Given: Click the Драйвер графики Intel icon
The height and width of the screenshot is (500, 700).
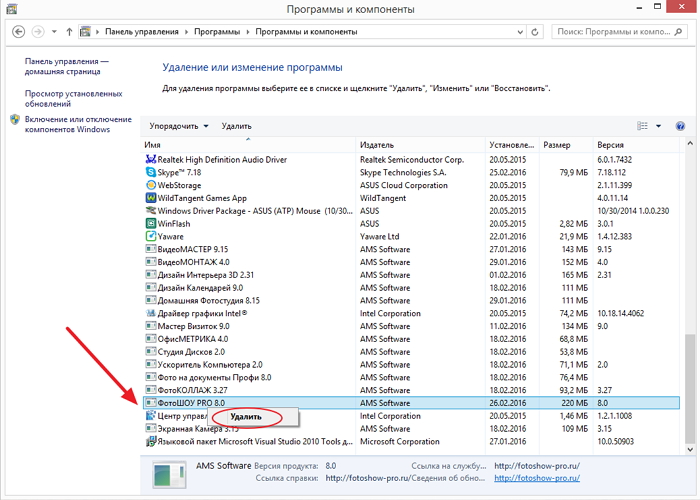Looking at the screenshot, I should [x=151, y=313].
